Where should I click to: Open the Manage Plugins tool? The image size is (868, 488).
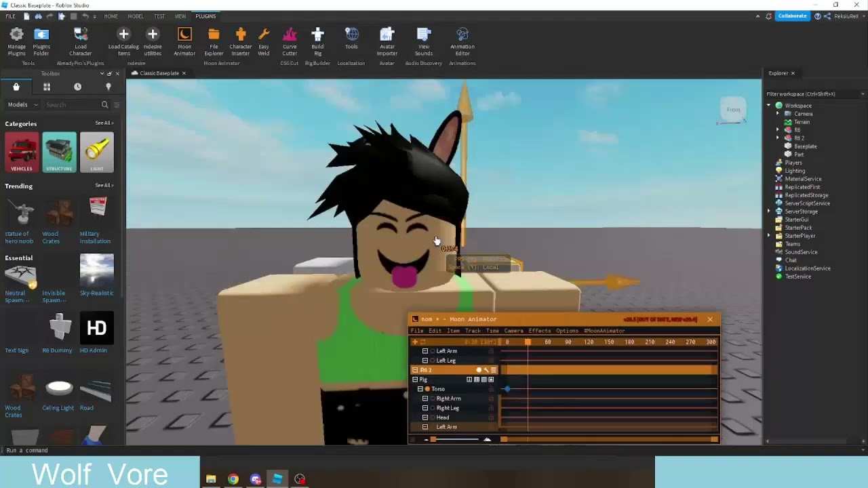(16, 41)
